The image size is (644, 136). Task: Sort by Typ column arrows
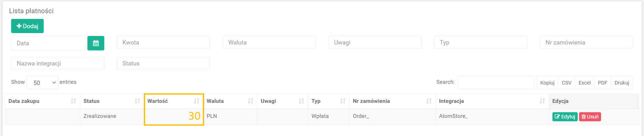click(343, 101)
